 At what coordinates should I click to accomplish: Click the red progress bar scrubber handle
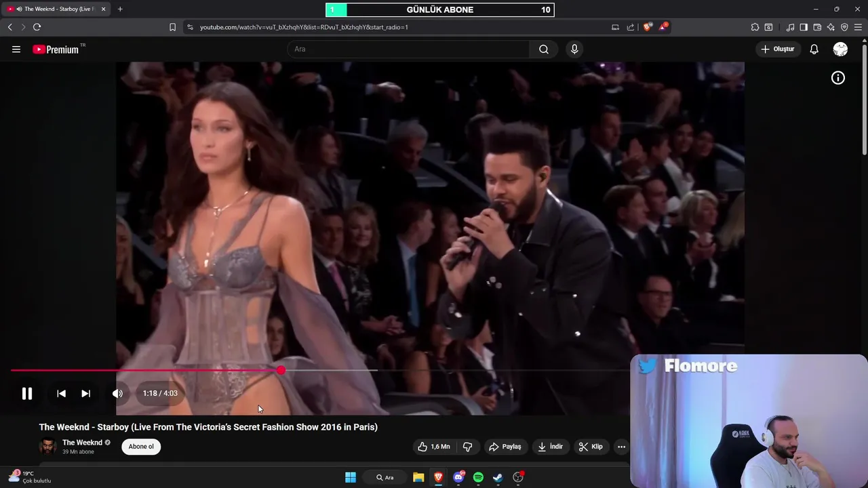pyautogui.click(x=281, y=370)
